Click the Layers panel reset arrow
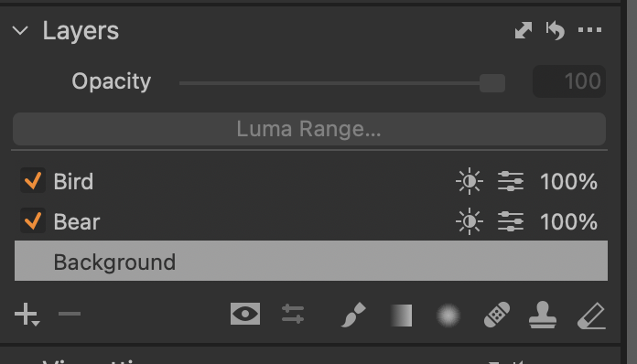Viewport: 637px width, 364px height. (x=555, y=30)
